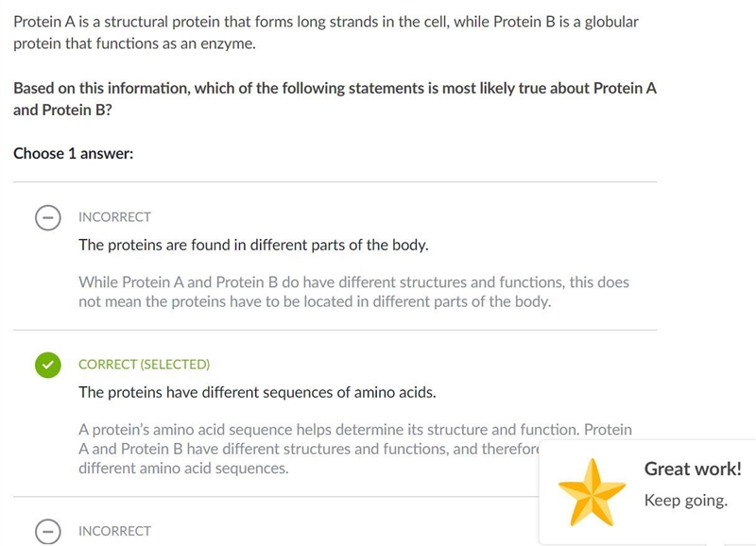Click the bold question 'Based on this information'

click(x=335, y=99)
